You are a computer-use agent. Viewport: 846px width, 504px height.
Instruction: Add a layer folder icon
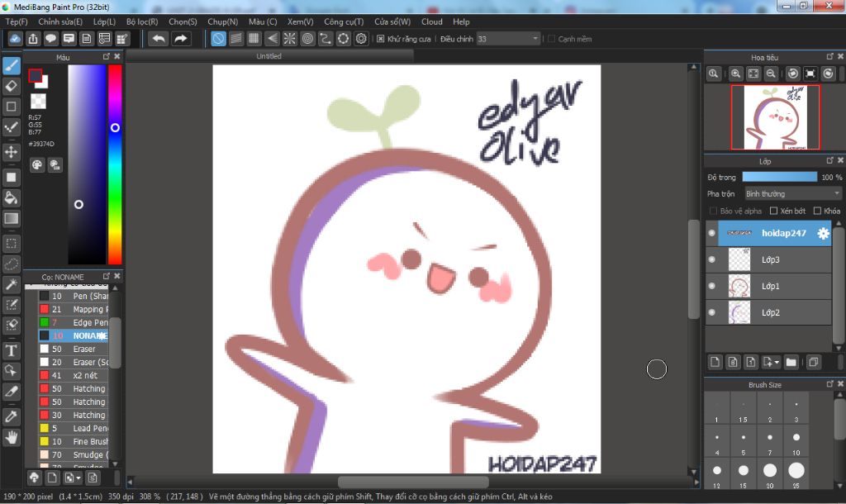click(x=791, y=362)
